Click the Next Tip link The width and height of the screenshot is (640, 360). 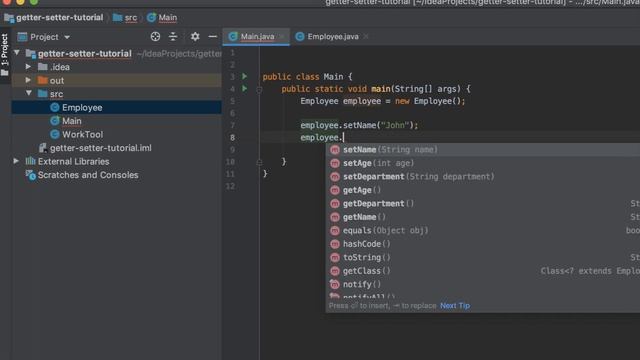[455, 305]
